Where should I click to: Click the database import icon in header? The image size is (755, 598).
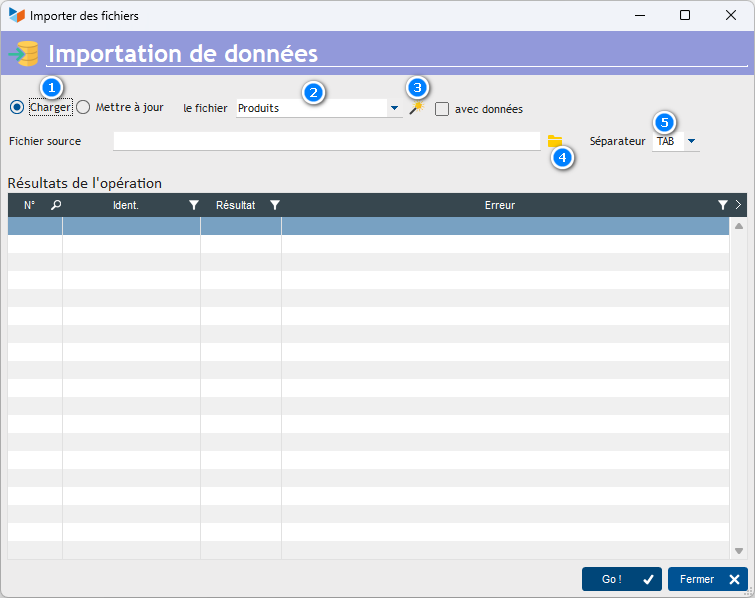click(23, 53)
